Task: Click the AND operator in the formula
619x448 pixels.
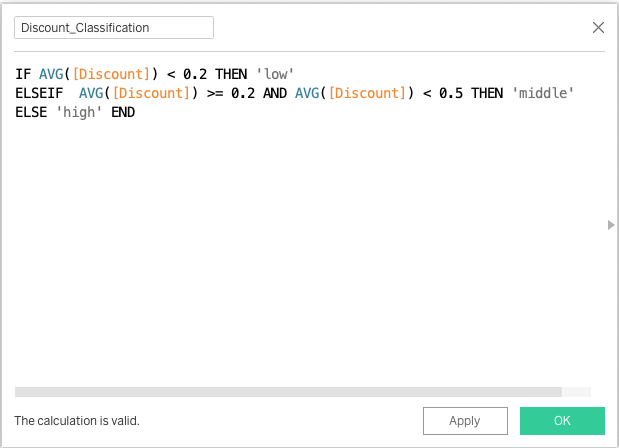Action: pos(275,93)
